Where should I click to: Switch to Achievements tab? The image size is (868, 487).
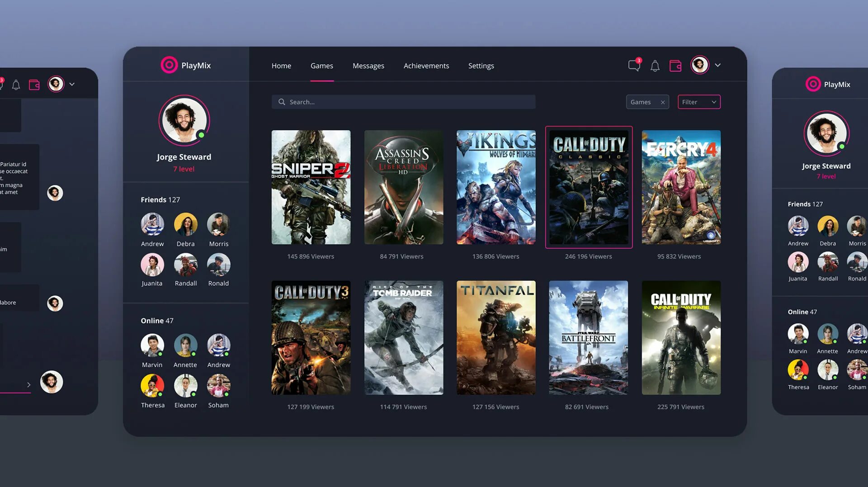click(426, 66)
